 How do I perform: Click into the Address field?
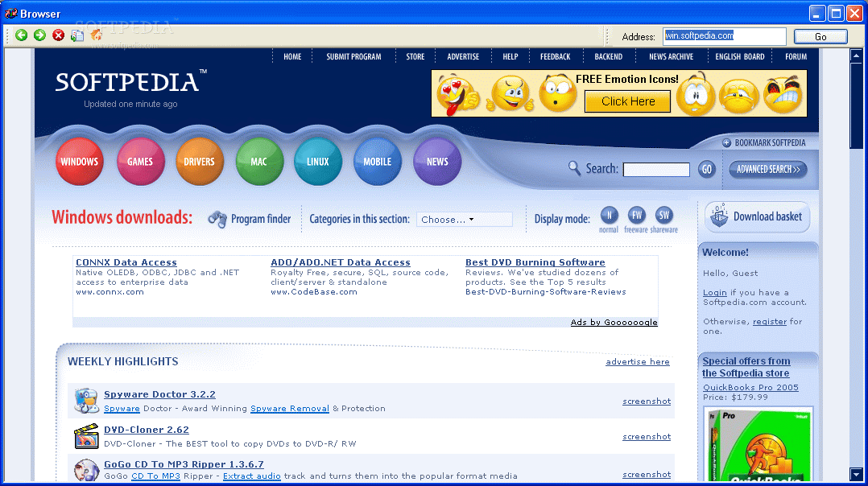(724, 36)
